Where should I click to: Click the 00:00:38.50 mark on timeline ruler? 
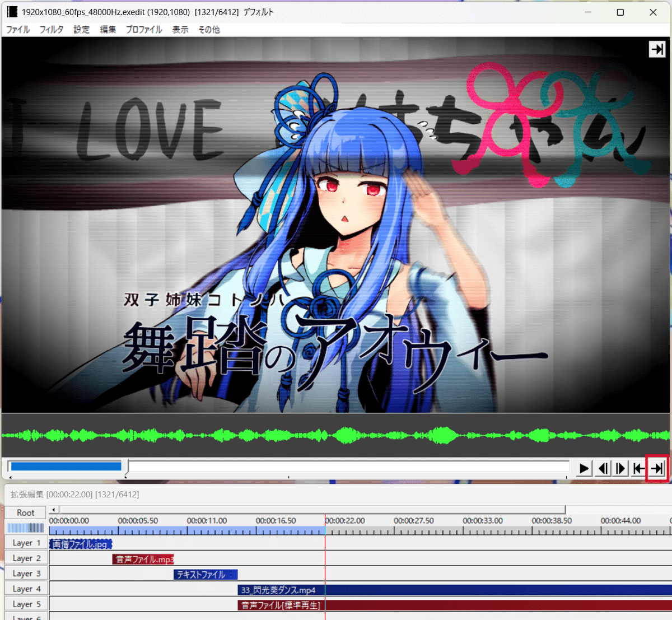552,520
